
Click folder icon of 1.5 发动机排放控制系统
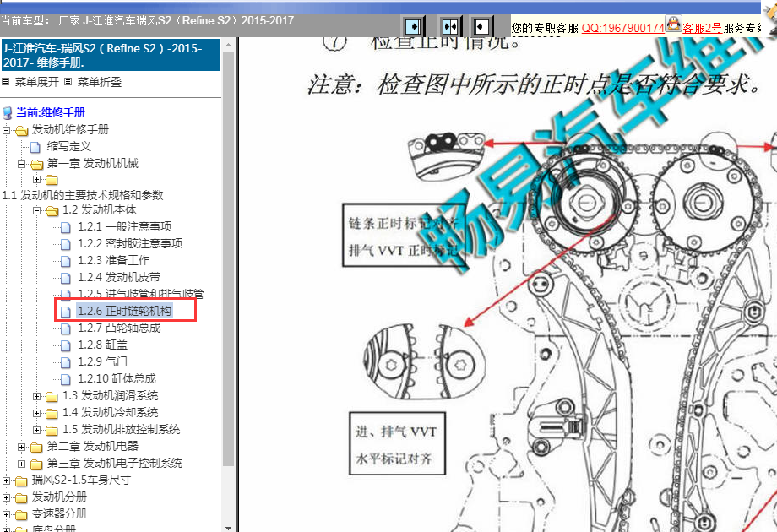pyautogui.click(x=52, y=431)
